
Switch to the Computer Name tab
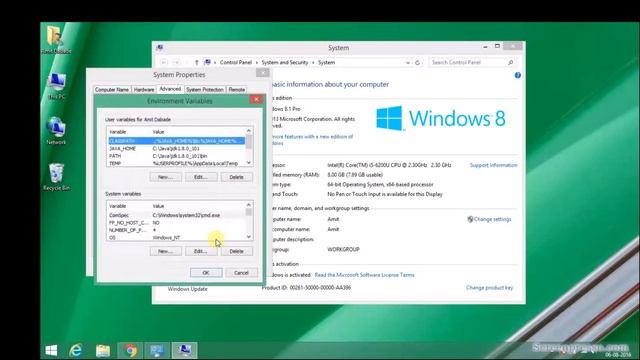click(111, 89)
